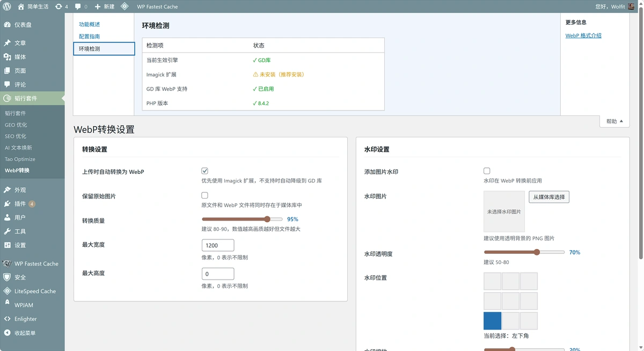
Task: Uncheck 上传时自动转换为 WebP
Action: tap(204, 170)
